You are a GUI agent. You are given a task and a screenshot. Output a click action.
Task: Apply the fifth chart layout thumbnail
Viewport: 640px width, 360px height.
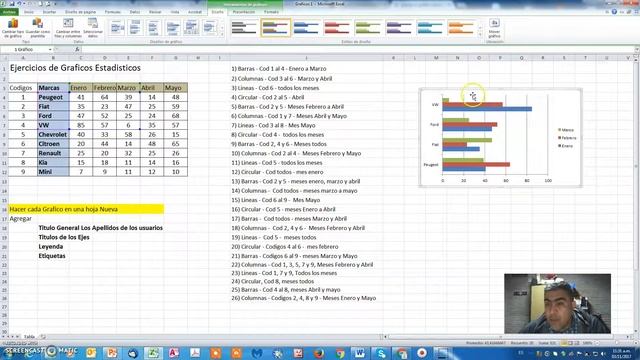click(x=191, y=28)
